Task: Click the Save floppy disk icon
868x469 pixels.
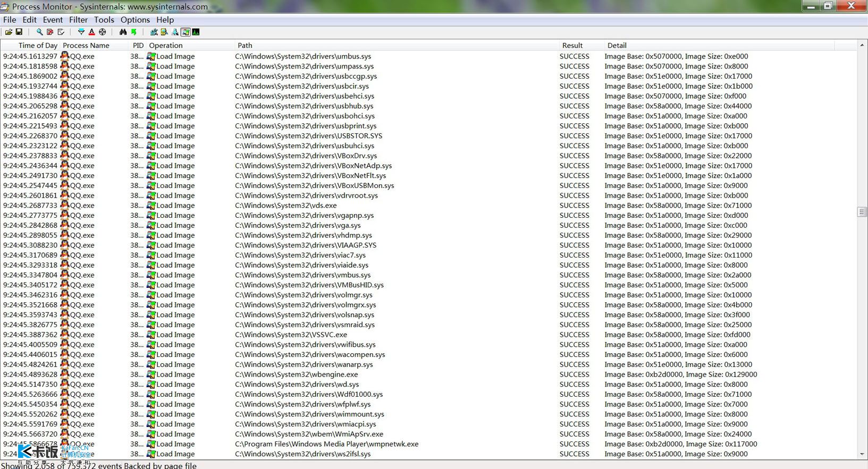Action: (19, 32)
